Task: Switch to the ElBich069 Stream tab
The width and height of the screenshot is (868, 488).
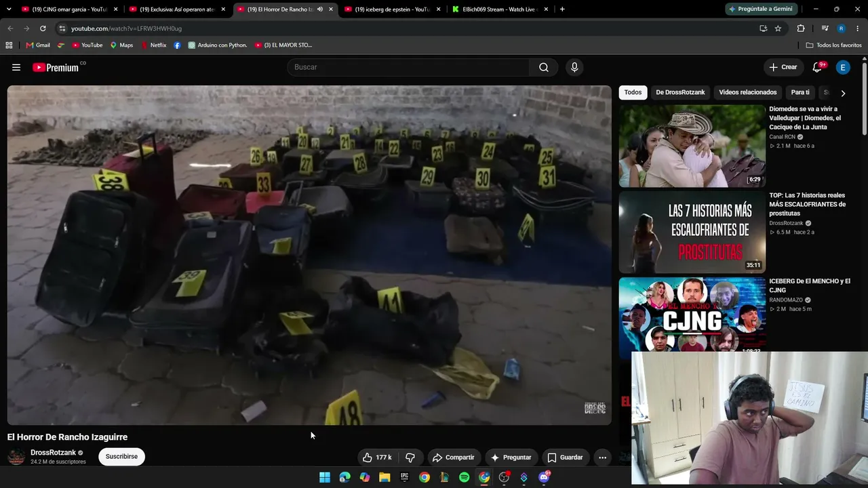Action: point(500,9)
